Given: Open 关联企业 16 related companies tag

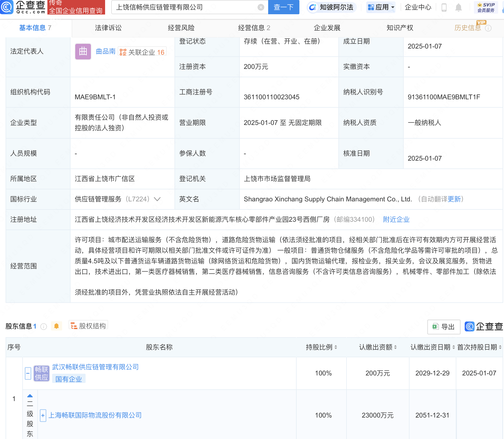Looking at the screenshot, I should point(142,52).
